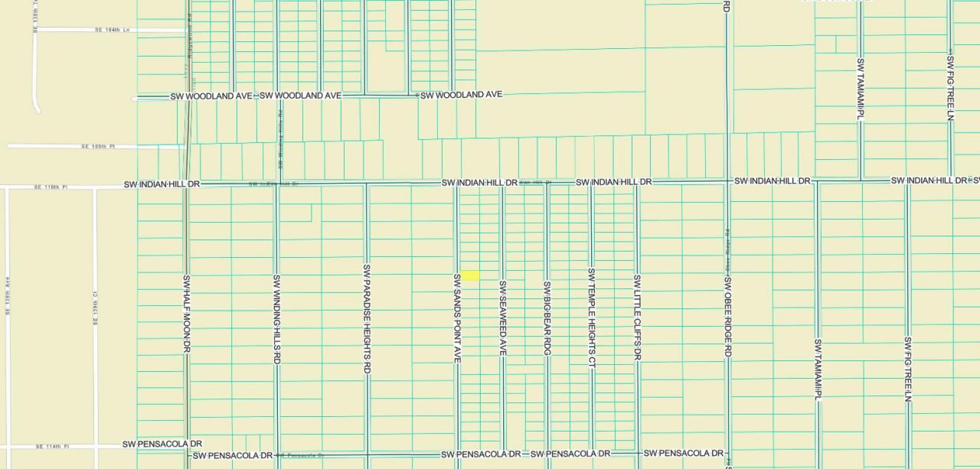This screenshot has height=469, width=980.
Task: Click the SW HALF MOON DR label
Action: (x=186, y=314)
